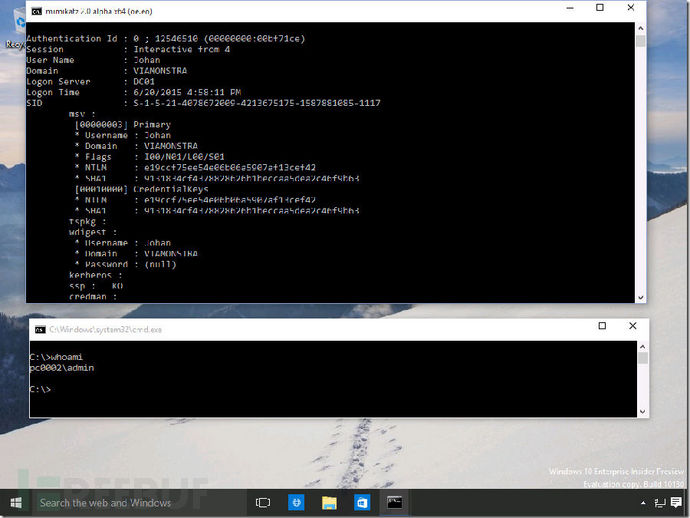690x518 pixels.
Task: Click the SID value starting S-1-5-21
Action: [x=257, y=103]
